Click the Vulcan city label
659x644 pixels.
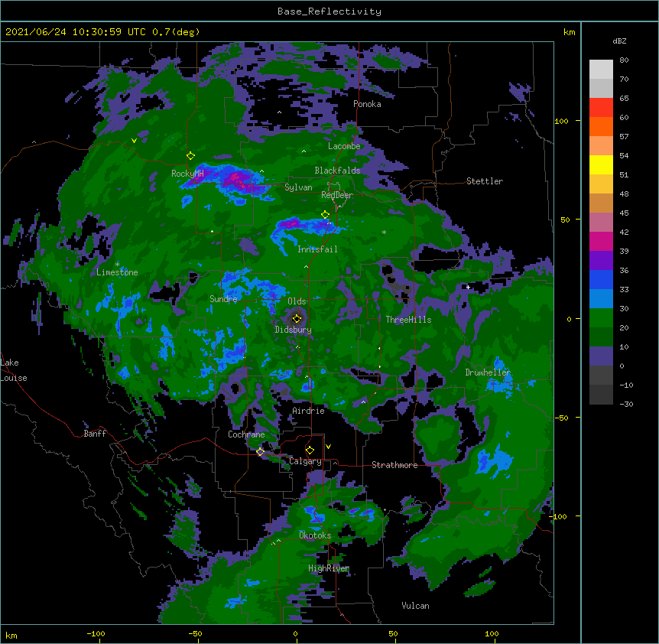click(415, 606)
